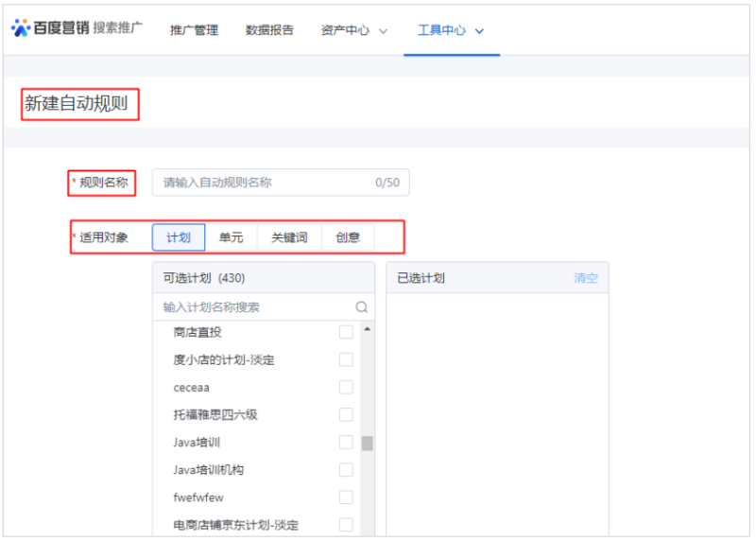Select the ceceaa plan checkbox
Image resolution: width=756 pixels, height=541 pixels.
(346, 387)
